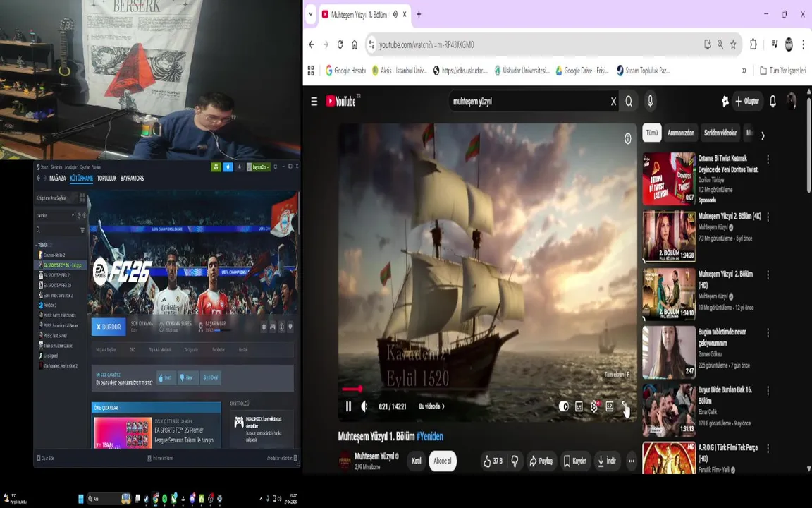Bookmark this page with the star

tap(733, 44)
